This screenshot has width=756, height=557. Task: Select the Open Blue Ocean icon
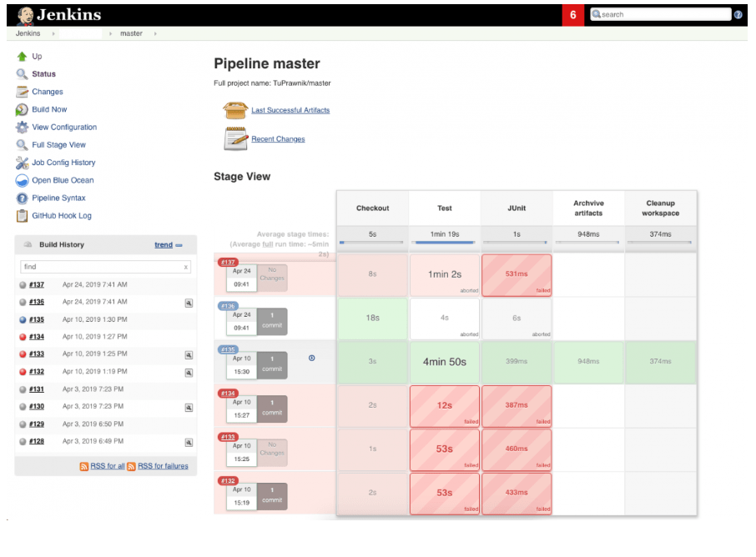click(21, 180)
